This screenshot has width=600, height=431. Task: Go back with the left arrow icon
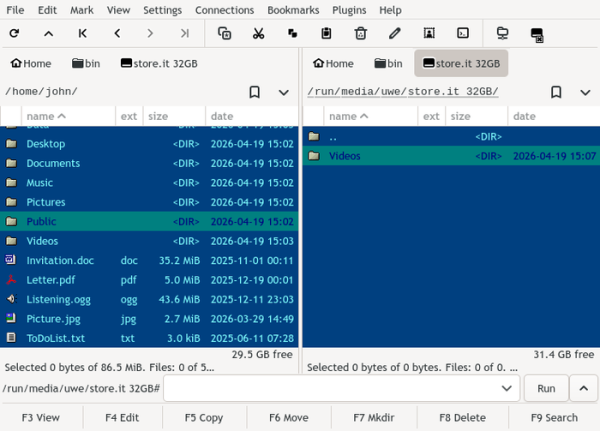[x=117, y=33]
